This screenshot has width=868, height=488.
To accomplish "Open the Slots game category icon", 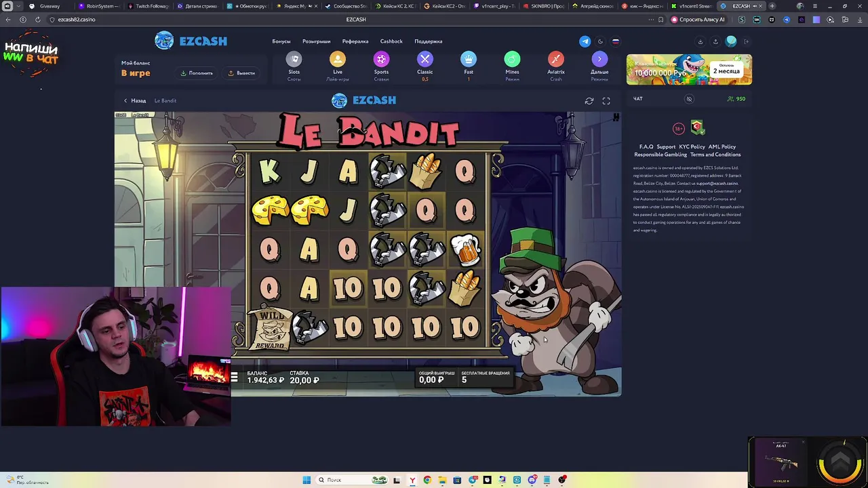I will (x=294, y=60).
